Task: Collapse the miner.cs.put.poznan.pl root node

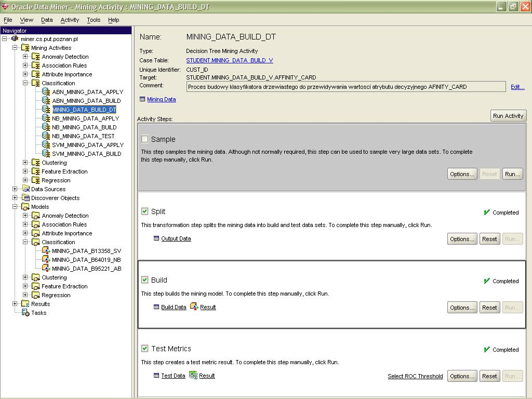Action: pos(4,38)
